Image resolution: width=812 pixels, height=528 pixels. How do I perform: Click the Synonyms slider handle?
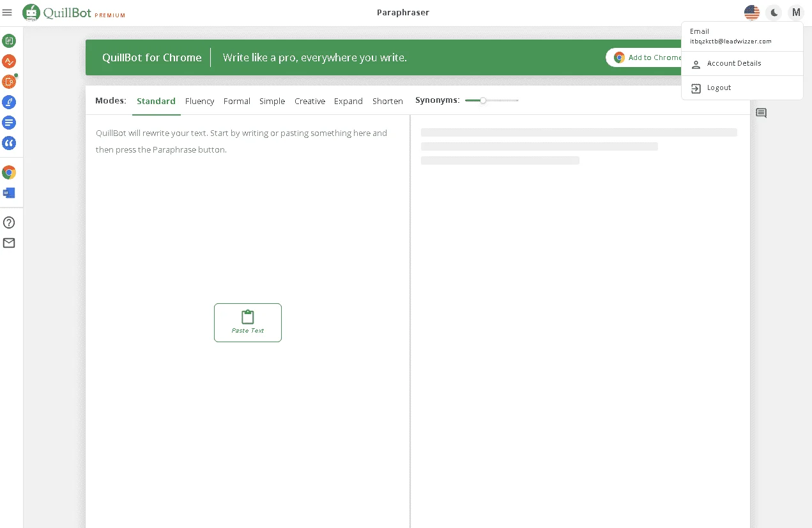point(483,100)
